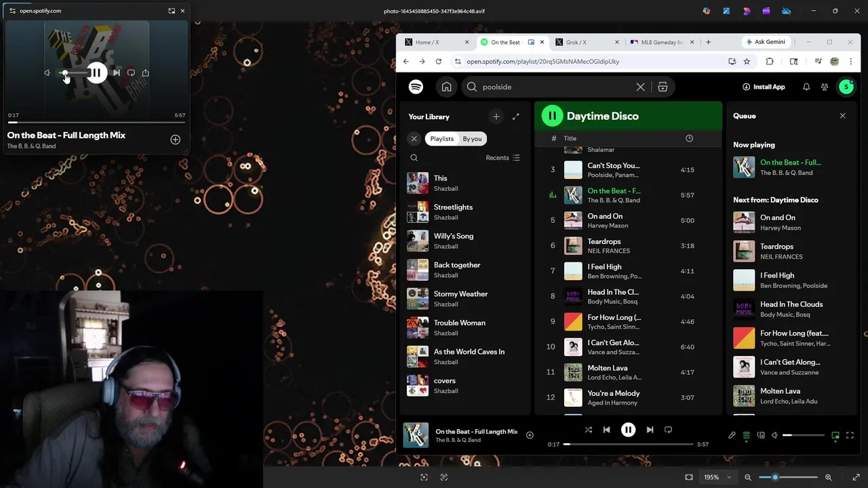
Task: Open a new Chrome tab
Action: click(708, 42)
